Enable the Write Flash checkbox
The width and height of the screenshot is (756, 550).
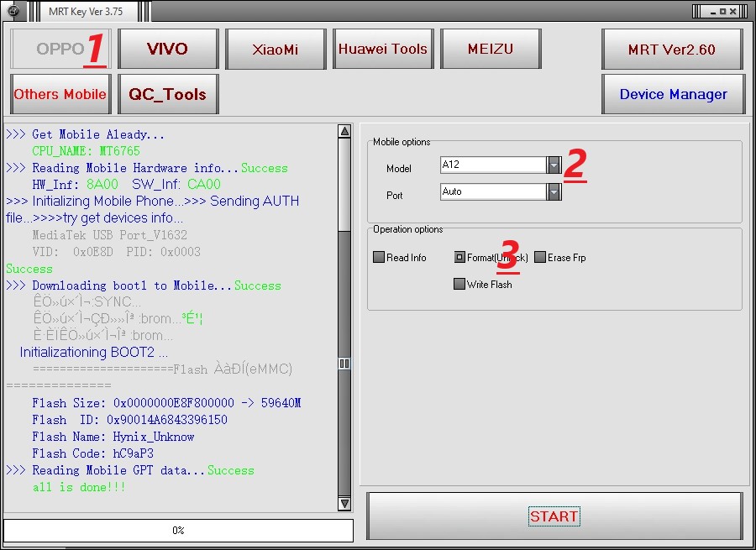click(459, 284)
